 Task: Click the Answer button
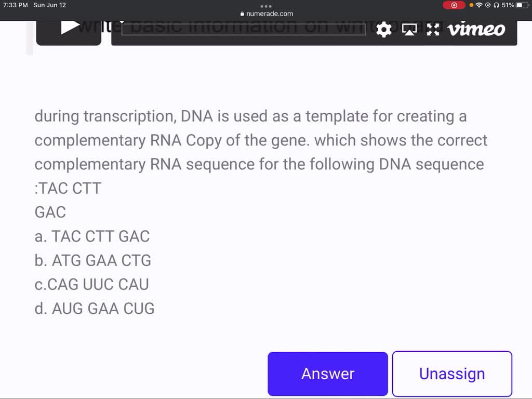pos(327,374)
